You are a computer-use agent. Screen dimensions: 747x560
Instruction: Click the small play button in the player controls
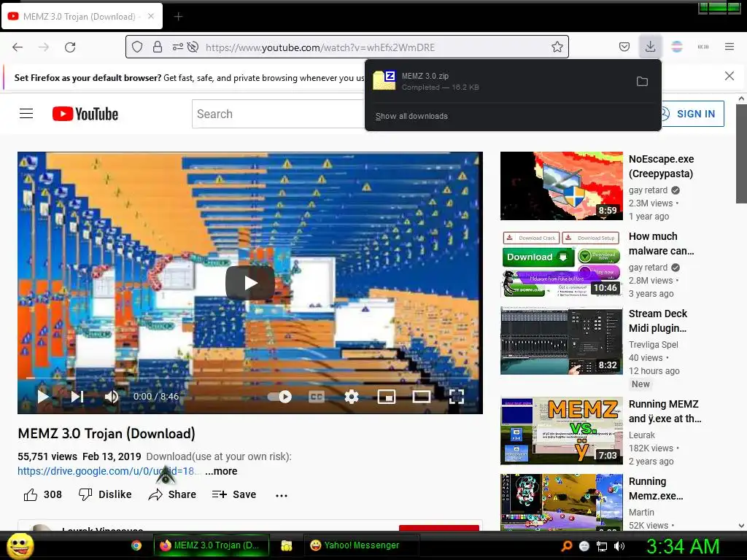pyautogui.click(x=43, y=396)
